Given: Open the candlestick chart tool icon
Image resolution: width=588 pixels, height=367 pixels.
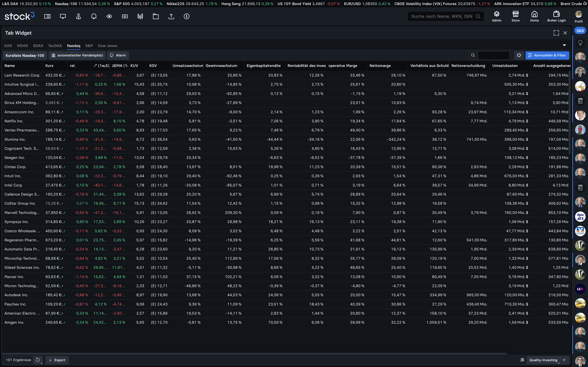Looking at the screenshot, I should 140,16.
